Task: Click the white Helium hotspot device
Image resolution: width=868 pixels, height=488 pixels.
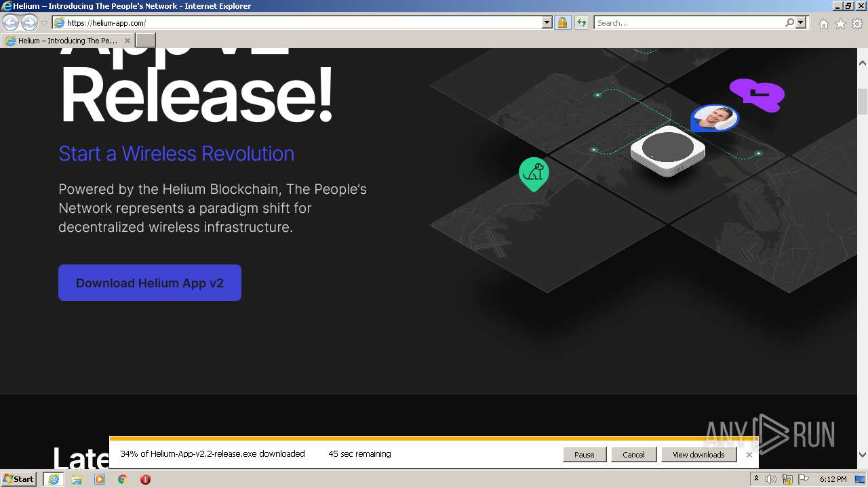Action: pyautogui.click(x=668, y=150)
